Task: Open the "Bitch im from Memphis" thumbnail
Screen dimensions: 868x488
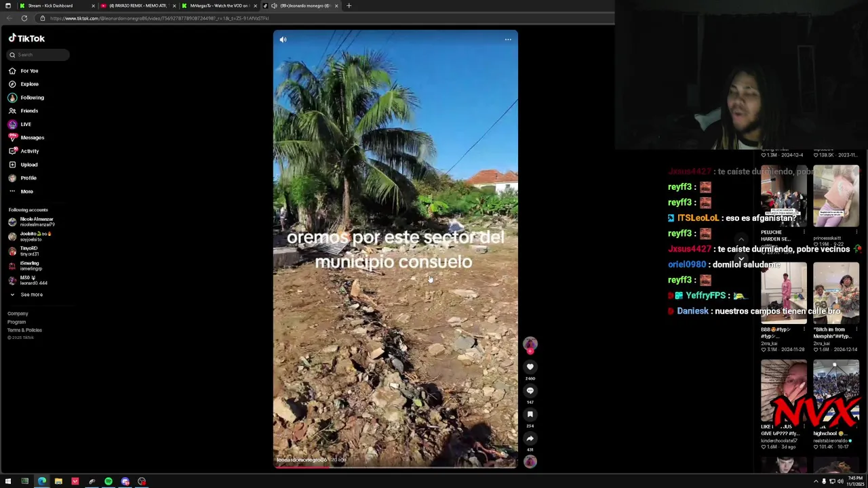Action: 836,293
